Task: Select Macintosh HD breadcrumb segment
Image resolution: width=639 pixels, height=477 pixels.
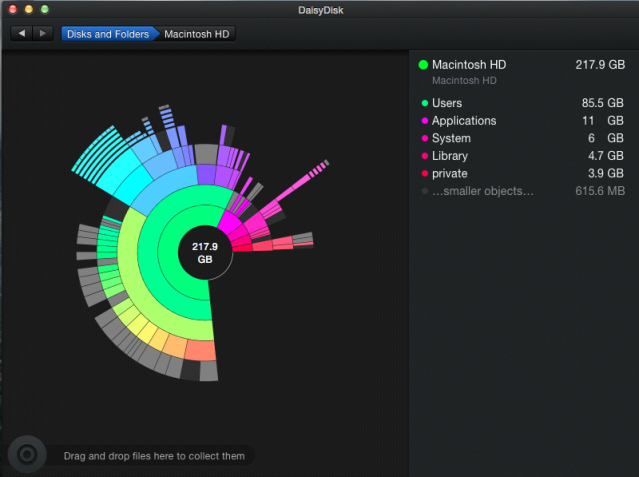Action: pyautogui.click(x=197, y=34)
